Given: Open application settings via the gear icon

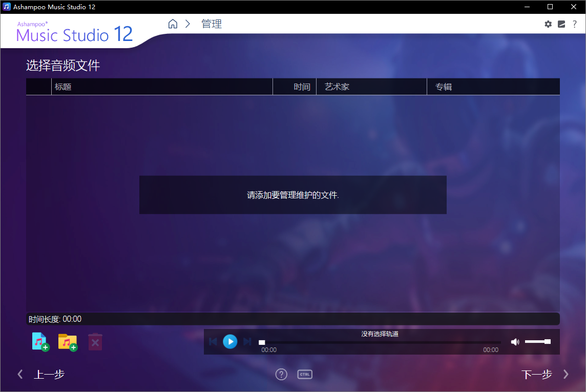Looking at the screenshot, I should point(548,24).
